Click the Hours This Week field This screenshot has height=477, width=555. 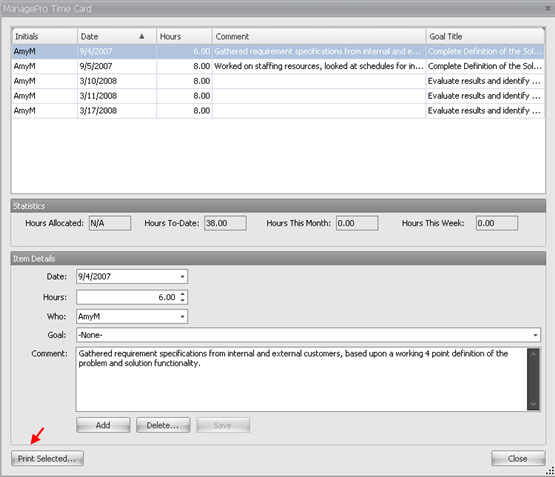[497, 223]
